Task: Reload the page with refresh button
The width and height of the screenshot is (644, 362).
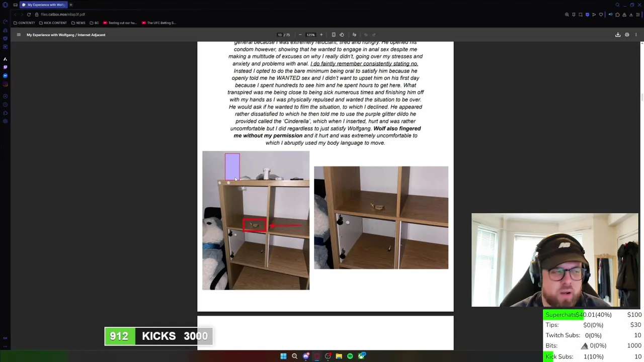Action: (x=29, y=14)
